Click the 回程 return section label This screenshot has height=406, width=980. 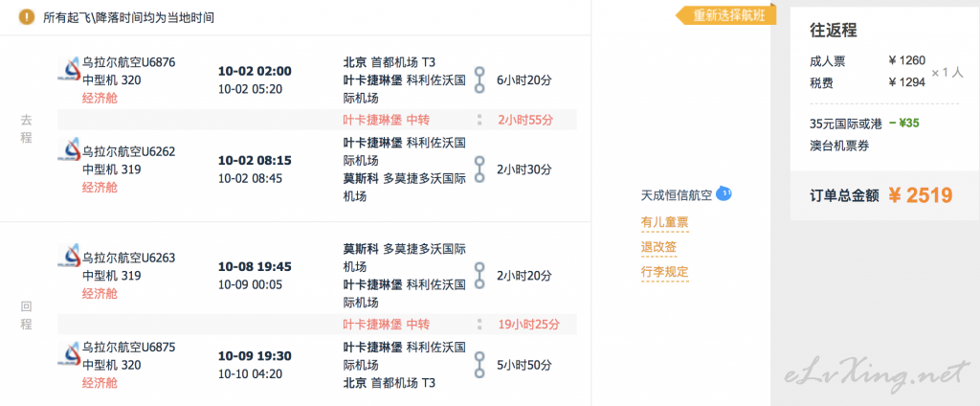coord(27,314)
